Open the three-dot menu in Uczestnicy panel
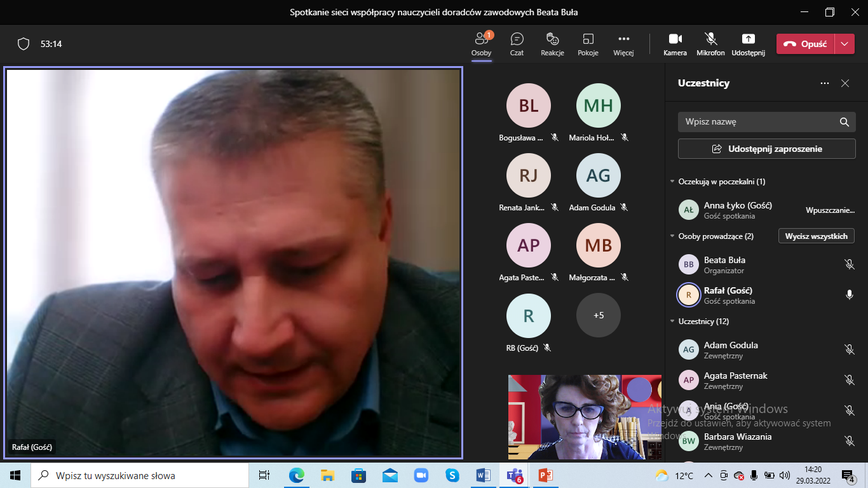 click(825, 83)
